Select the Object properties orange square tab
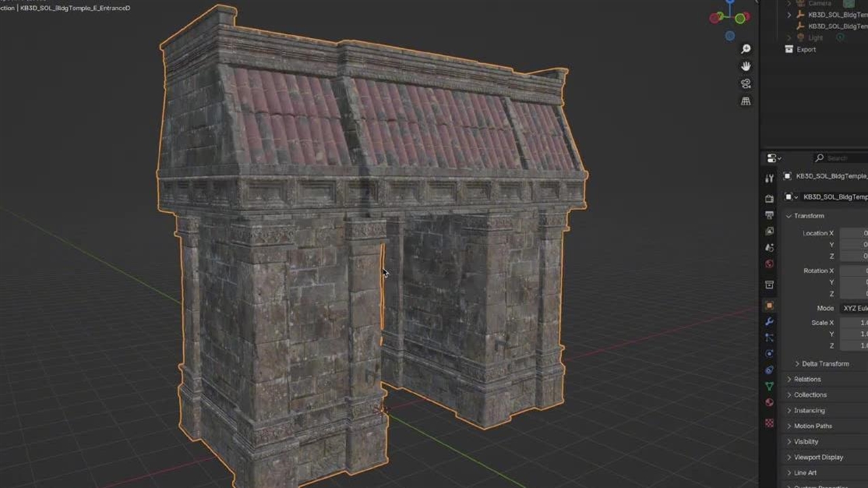 click(x=769, y=306)
